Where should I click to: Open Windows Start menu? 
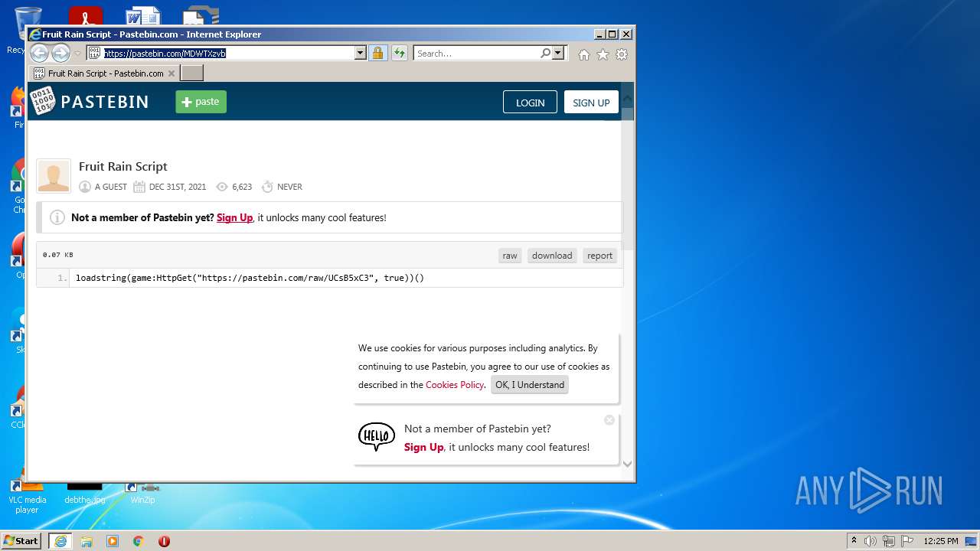click(x=21, y=540)
